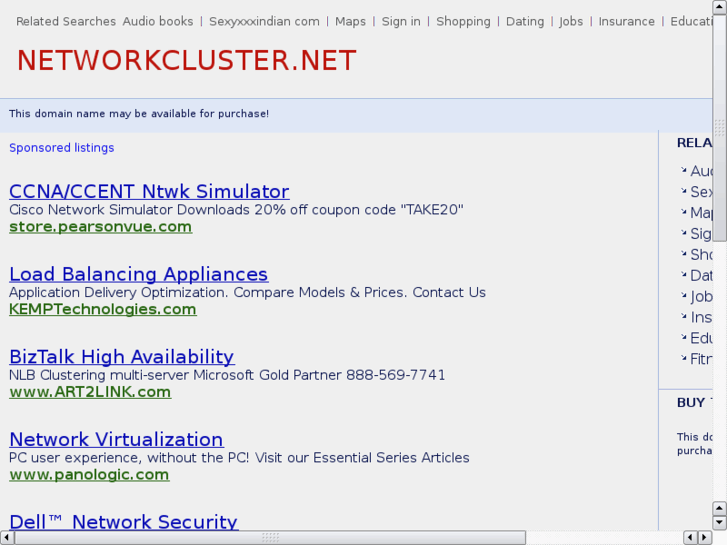The image size is (727, 545).
Task: Click the outer scrollbar up arrow
Action: coord(720,6)
